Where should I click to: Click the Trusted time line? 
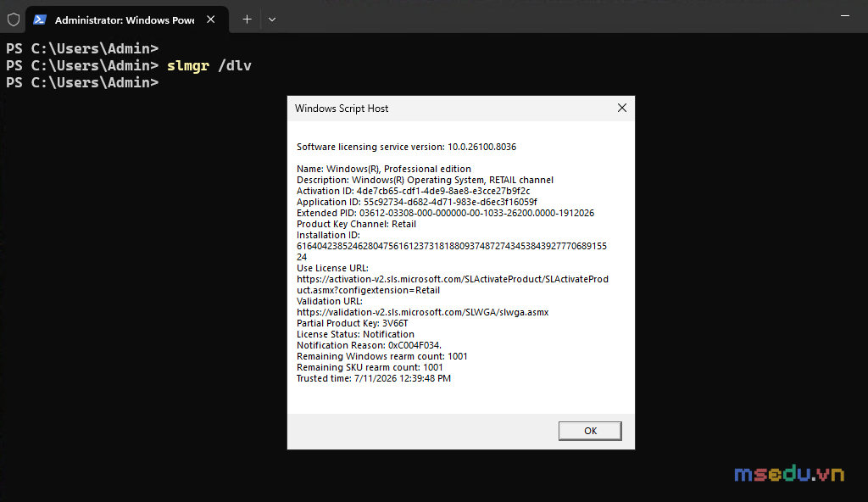(x=374, y=378)
